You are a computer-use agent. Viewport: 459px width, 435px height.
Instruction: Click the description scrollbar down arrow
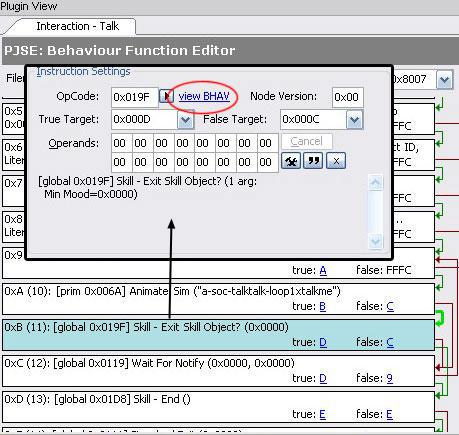point(376,241)
